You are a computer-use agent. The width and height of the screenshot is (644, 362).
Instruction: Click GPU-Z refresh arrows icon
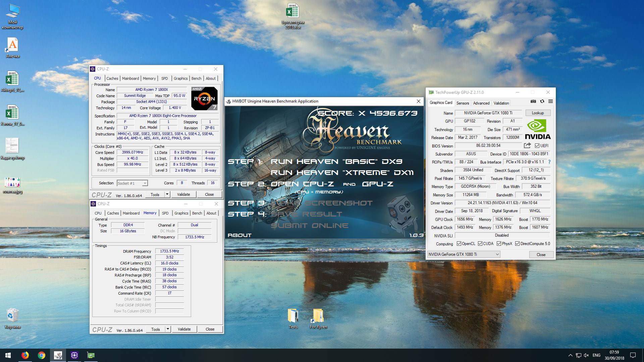click(542, 101)
